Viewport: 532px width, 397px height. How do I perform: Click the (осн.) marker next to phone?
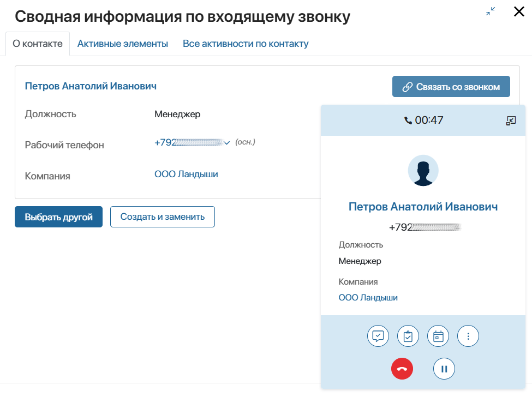pyautogui.click(x=246, y=142)
